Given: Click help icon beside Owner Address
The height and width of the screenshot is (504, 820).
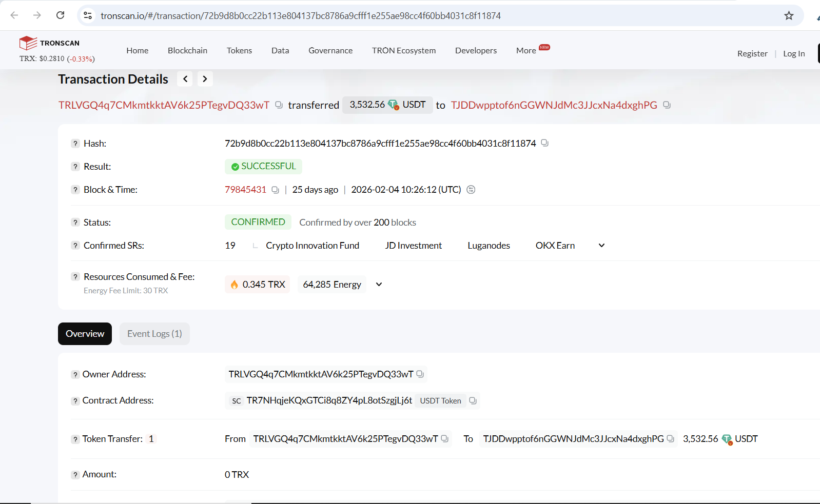Looking at the screenshot, I should pos(75,375).
